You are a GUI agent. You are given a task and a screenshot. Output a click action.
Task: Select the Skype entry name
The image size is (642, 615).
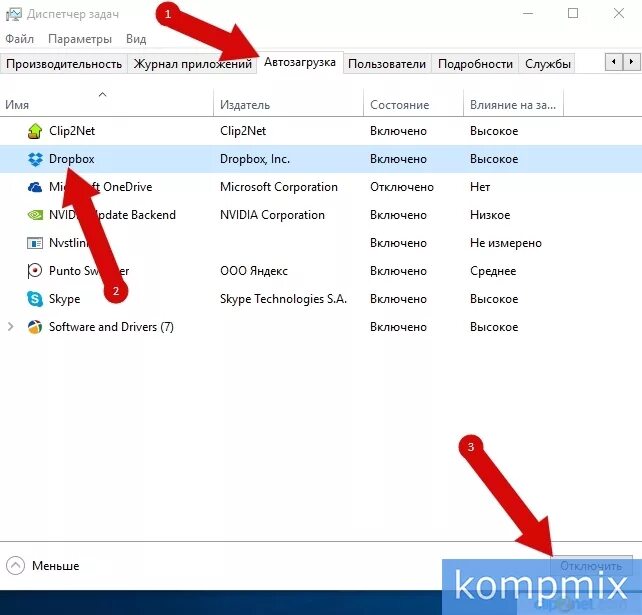coord(65,299)
